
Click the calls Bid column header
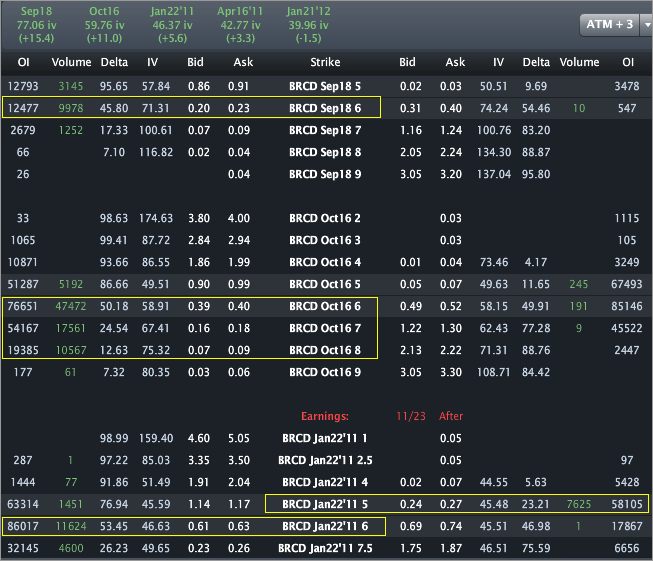pyautogui.click(x=195, y=62)
